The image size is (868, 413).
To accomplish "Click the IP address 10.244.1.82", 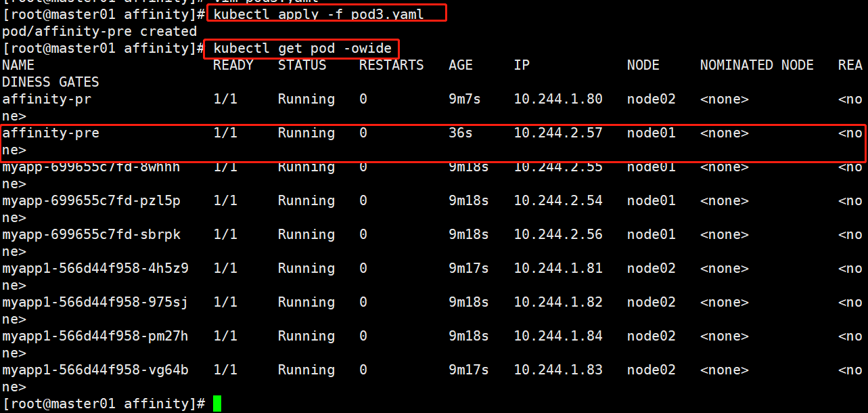I will pyautogui.click(x=558, y=302).
